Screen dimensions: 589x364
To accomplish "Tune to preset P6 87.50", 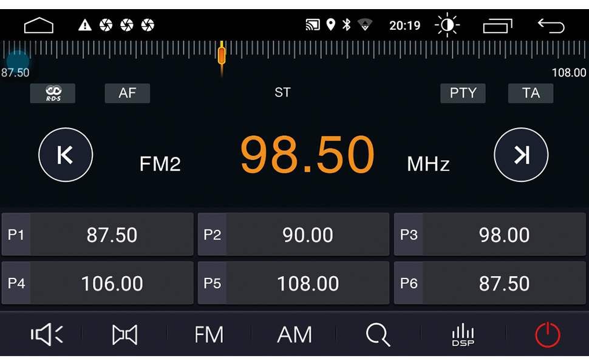I will coord(490,283).
